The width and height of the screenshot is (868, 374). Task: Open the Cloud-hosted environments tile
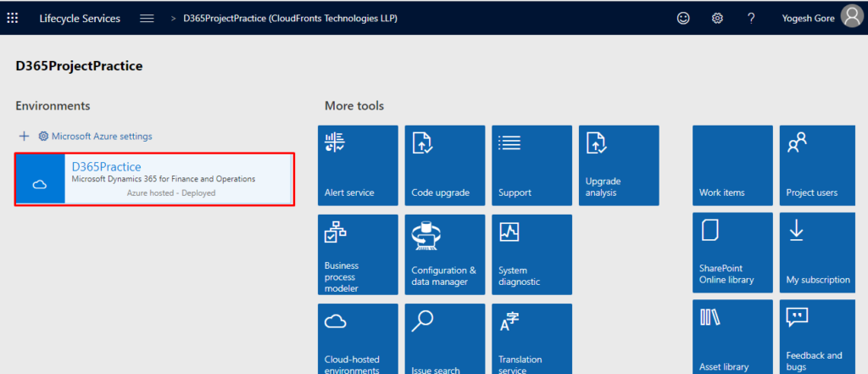[x=358, y=338]
